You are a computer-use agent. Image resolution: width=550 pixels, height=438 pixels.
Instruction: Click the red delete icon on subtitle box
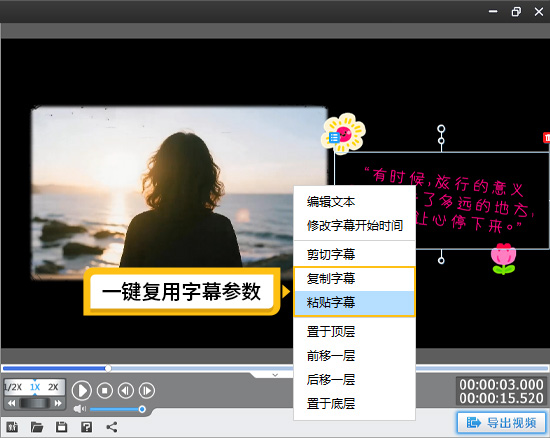click(546, 138)
